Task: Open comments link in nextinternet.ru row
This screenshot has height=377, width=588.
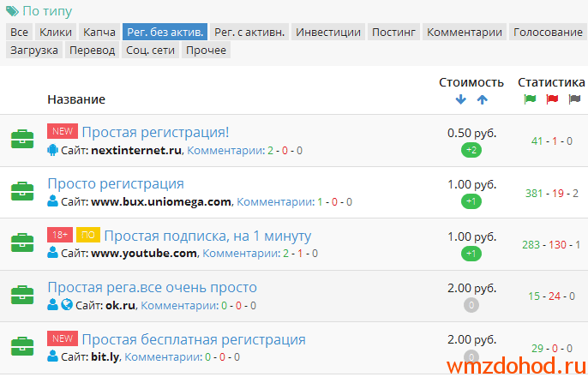Action: point(225,150)
